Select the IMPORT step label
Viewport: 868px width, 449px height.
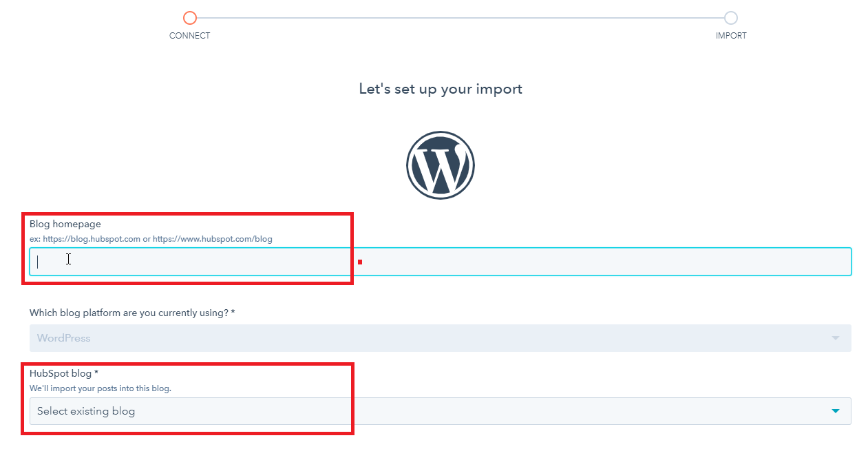pos(731,36)
